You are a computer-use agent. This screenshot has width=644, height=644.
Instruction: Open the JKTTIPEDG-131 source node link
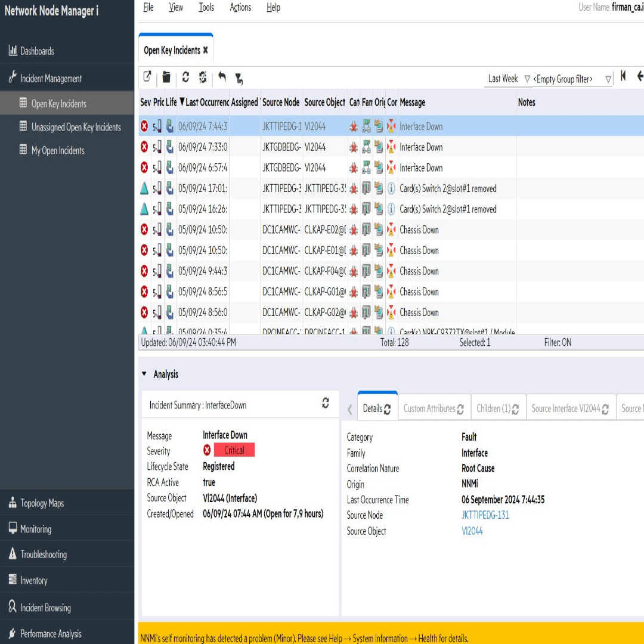click(485, 515)
